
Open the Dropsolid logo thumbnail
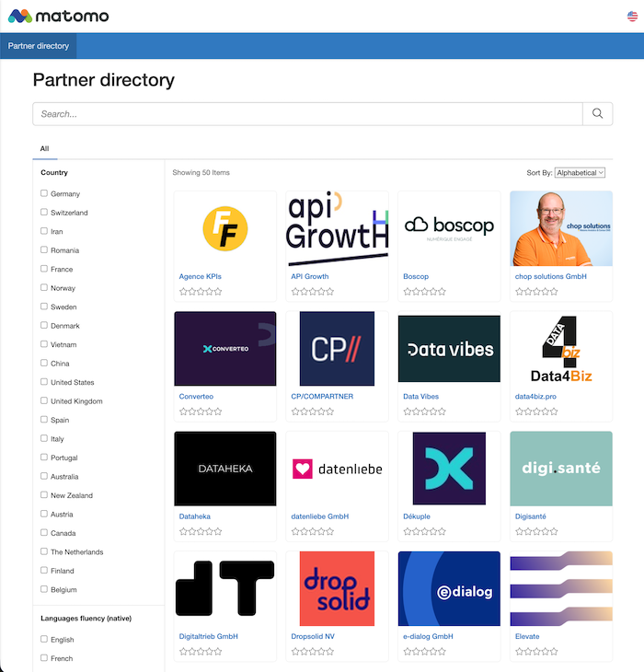(x=337, y=588)
